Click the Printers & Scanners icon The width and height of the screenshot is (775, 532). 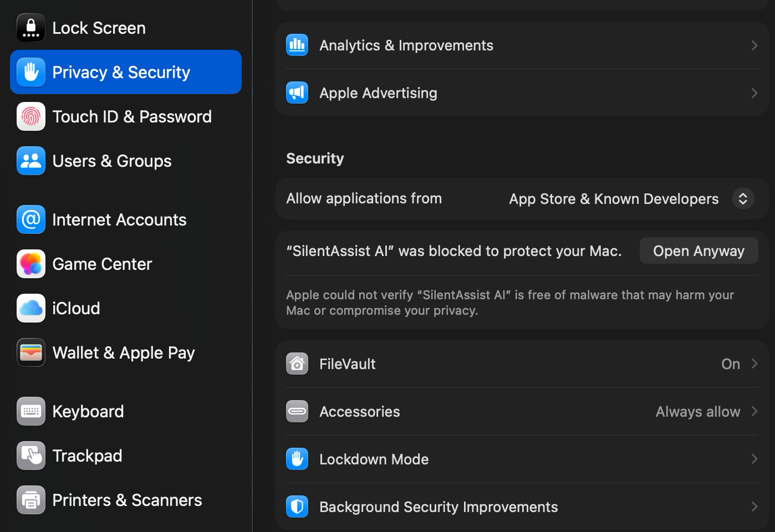[31, 500]
